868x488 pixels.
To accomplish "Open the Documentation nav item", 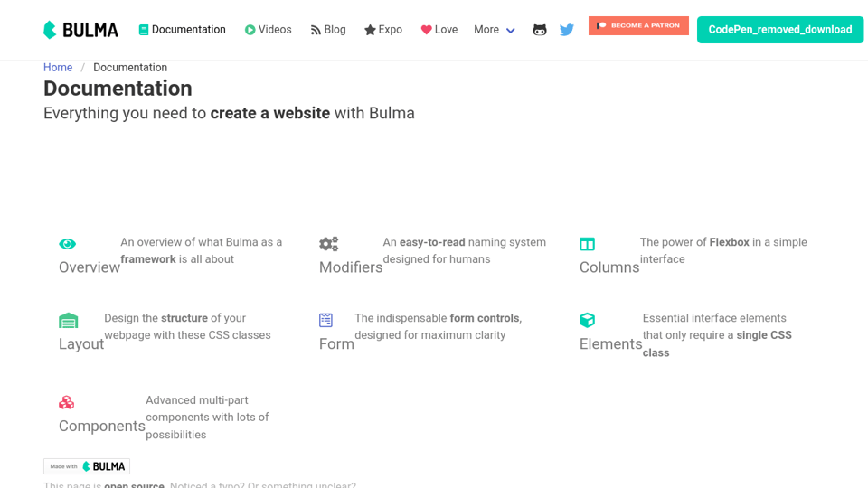I will point(182,30).
